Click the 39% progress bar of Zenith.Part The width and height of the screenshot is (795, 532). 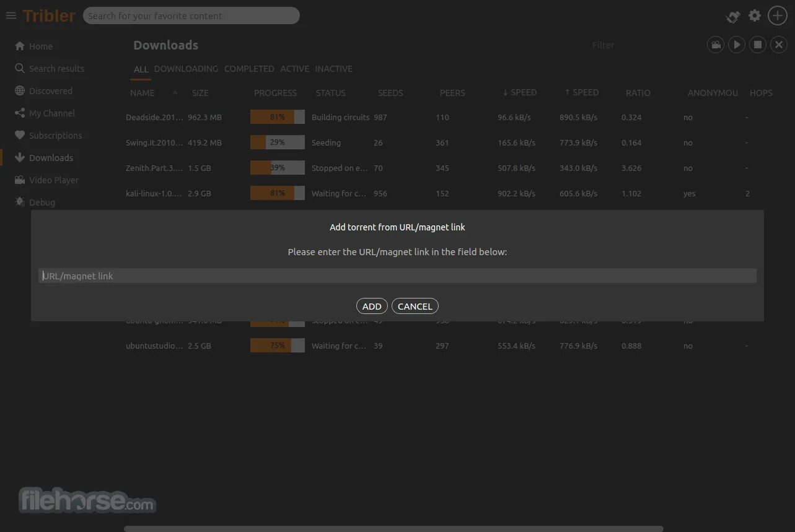(x=278, y=168)
